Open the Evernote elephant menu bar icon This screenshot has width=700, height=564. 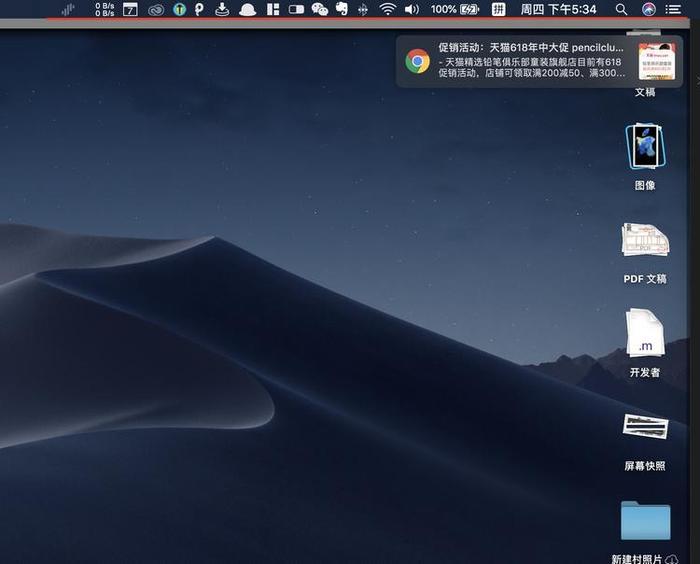click(342, 9)
